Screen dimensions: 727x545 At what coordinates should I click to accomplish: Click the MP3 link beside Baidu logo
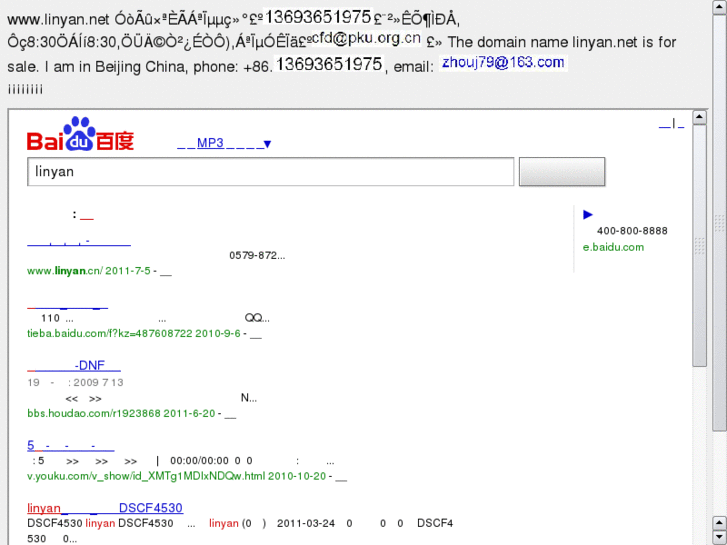coord(210,143)
